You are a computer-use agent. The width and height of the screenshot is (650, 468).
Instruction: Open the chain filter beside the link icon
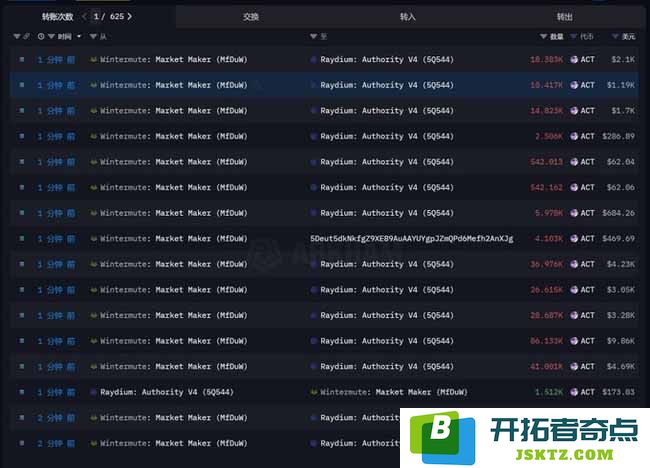coord(17,36)
